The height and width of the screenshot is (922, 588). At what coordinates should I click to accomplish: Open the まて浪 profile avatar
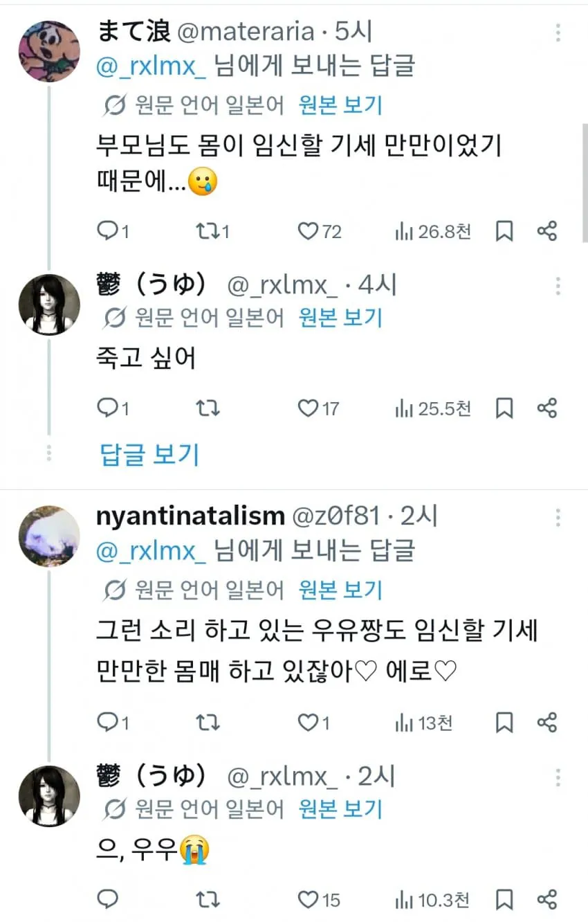(x=48, y=50)
